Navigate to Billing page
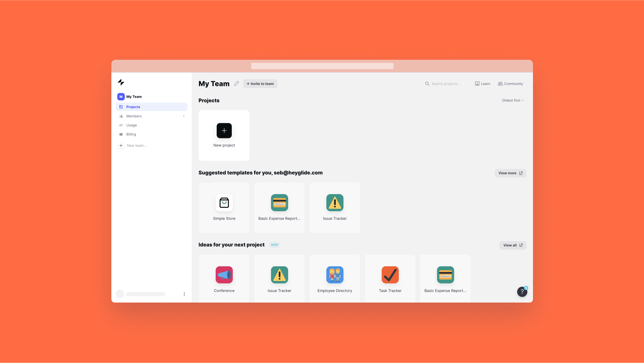This screenshot has height=363, width=644. tap(131, 134)
